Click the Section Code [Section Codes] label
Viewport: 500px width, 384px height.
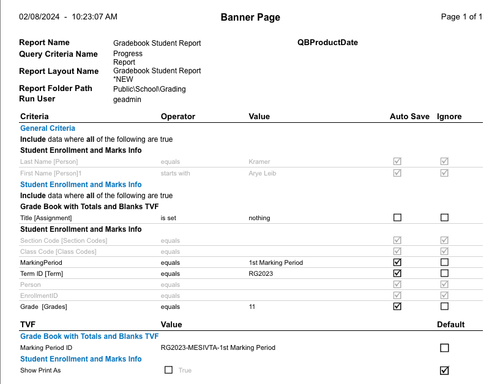[x=64, y=241]
